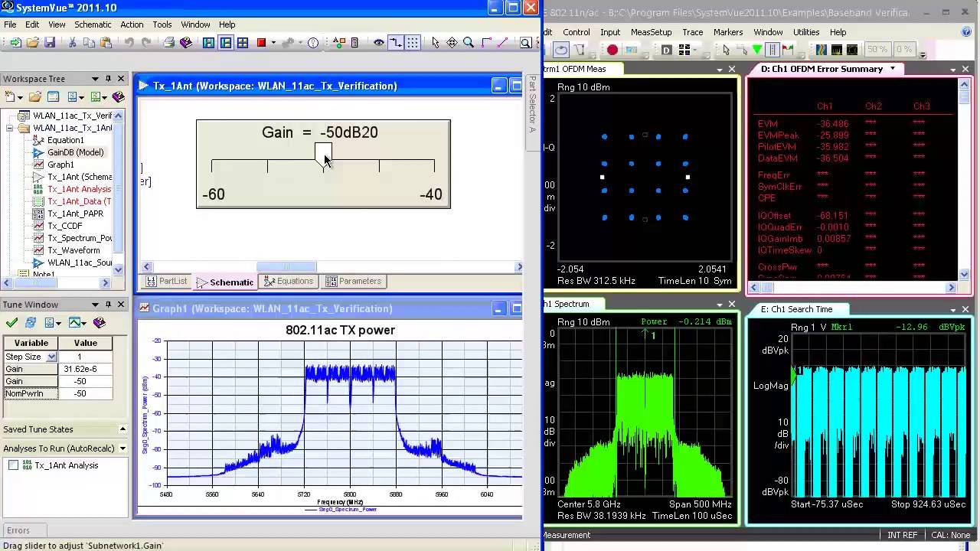
Task: Click the 50 % button in VSA toolbar
Action: (877, 50)
